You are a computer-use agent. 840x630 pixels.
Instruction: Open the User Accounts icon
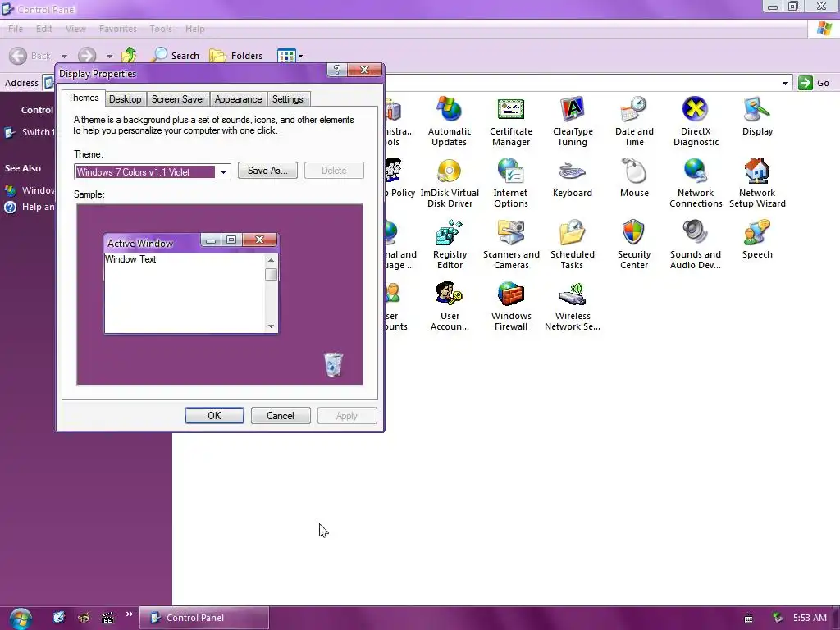(x=449, y=307)
